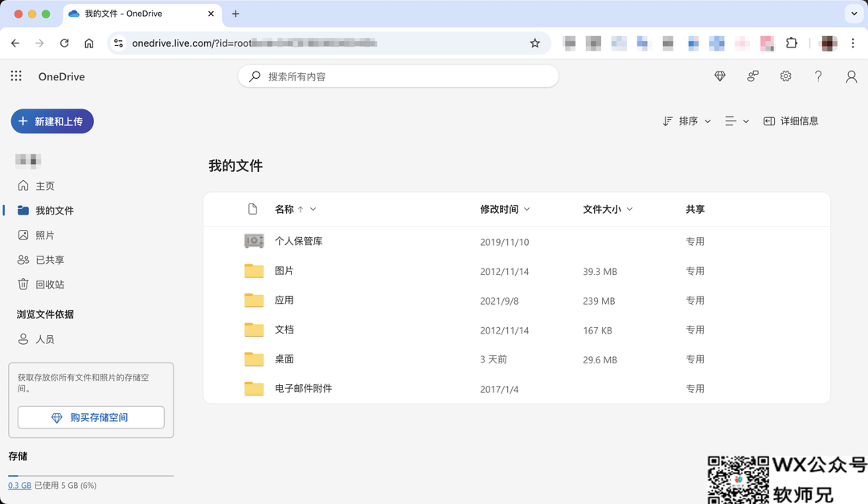Click the premium diamond icon in header
Viewport: 868px width, 504px height.
[719, 76]
